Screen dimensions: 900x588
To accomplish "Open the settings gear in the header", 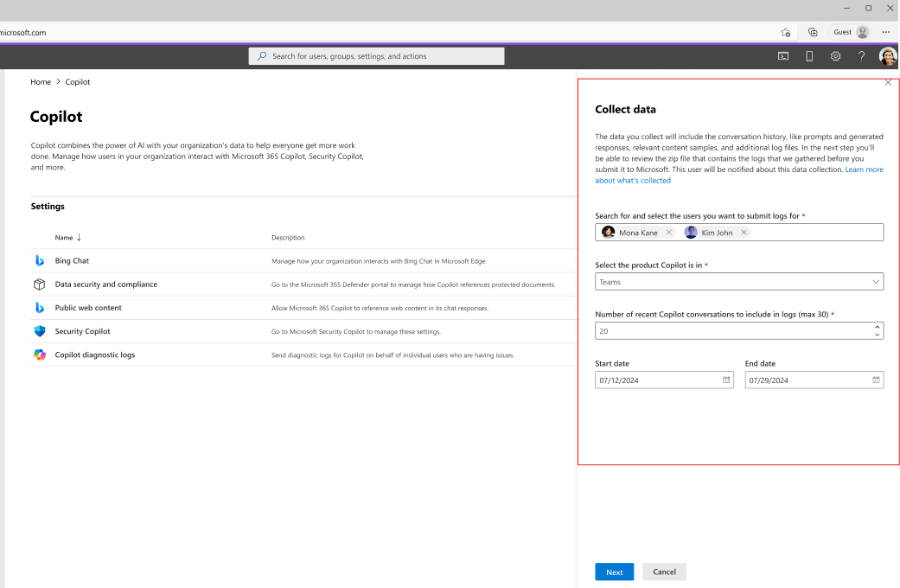I will (836, 55).
